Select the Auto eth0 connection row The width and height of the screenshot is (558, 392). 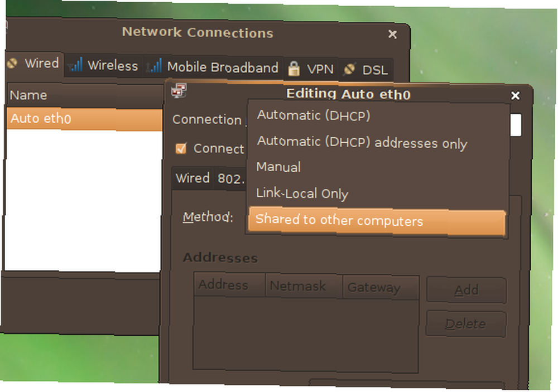85,119
